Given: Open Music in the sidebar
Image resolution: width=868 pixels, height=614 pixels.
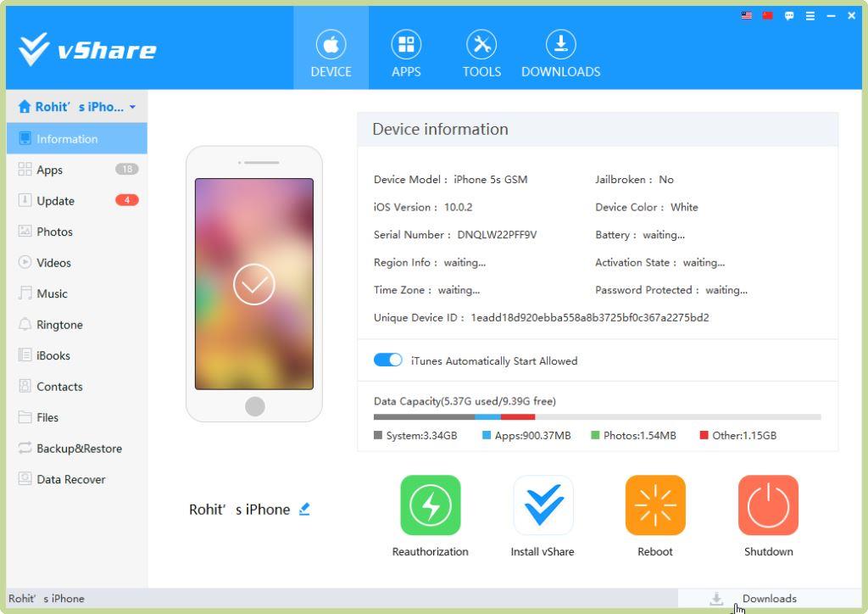Looking at the screenshot, I should (x=77, y=293).
